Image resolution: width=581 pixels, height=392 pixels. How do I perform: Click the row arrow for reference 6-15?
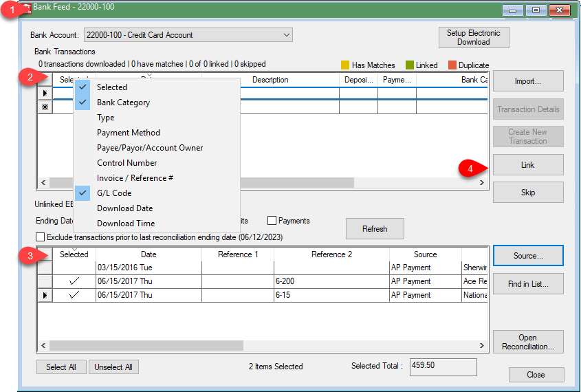45,295
